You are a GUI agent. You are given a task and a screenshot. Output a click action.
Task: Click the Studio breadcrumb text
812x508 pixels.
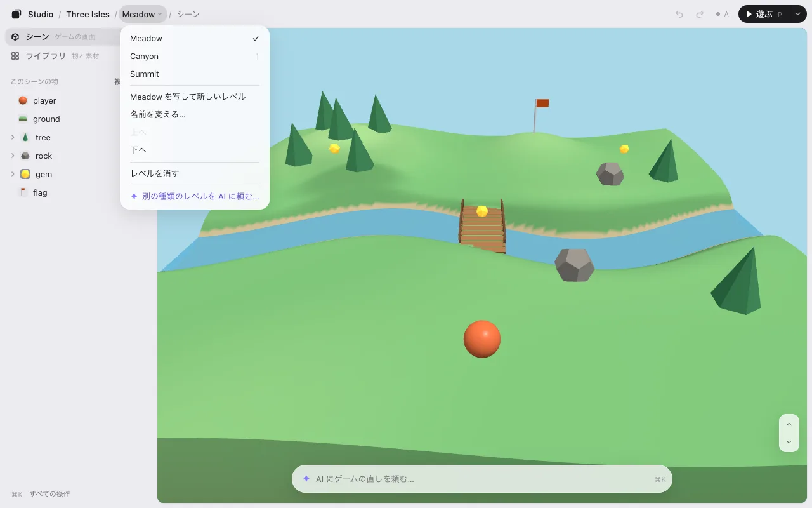pyautogui.click(x=41, y=14)
